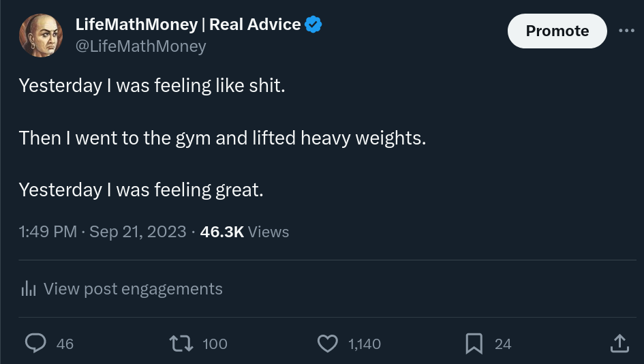Open the share icon menu
The height and width of the screenshot is (364, 644).
point(619,344)
